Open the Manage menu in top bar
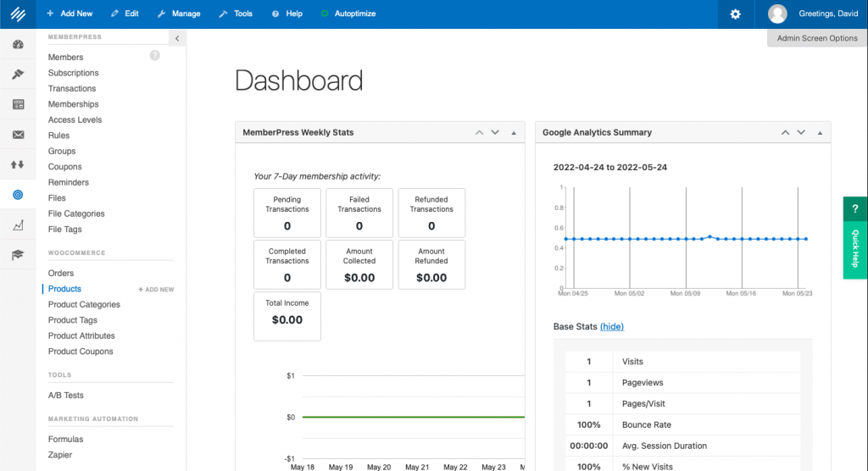 (x=179, y=14)
